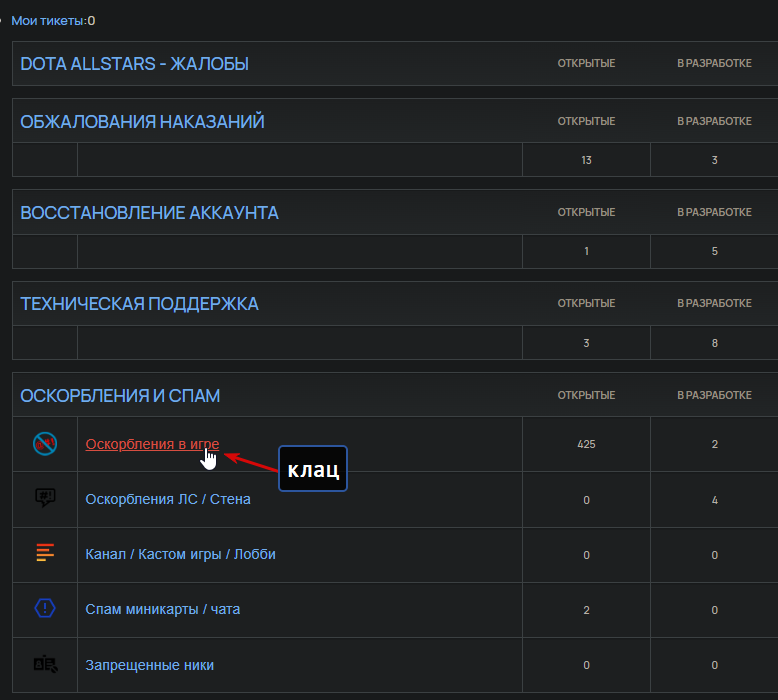Collapse the ВОССТАНОВЛЕНИЕ АККАУНТА section header
This screenshot has height=700, width=778.
pyautogui.click(x=149, y=213)
